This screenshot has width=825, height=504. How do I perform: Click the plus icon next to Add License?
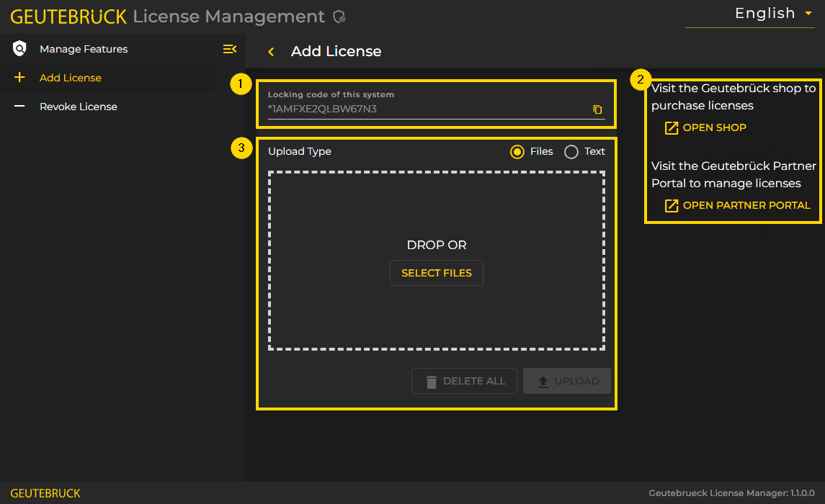(x=19, y=78)
